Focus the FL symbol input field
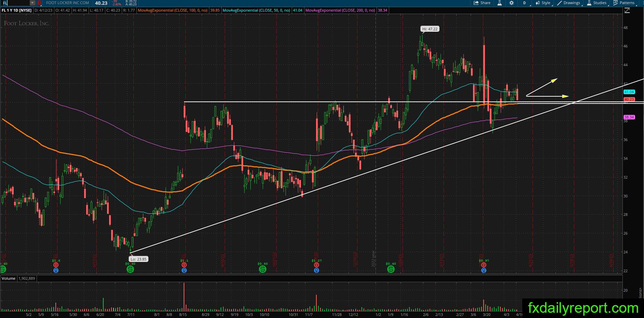Viewport: 644px width, 318px height. tap(15, 3)
